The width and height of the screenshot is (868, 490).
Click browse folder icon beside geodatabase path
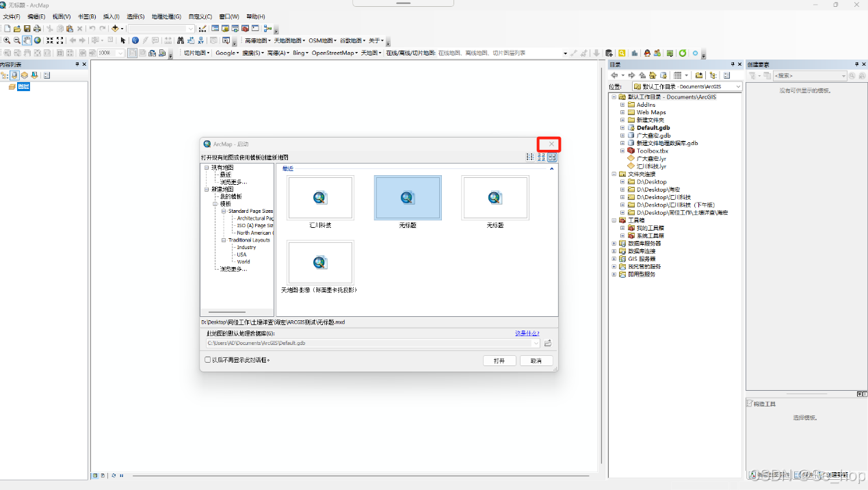[x=548, y=343]
